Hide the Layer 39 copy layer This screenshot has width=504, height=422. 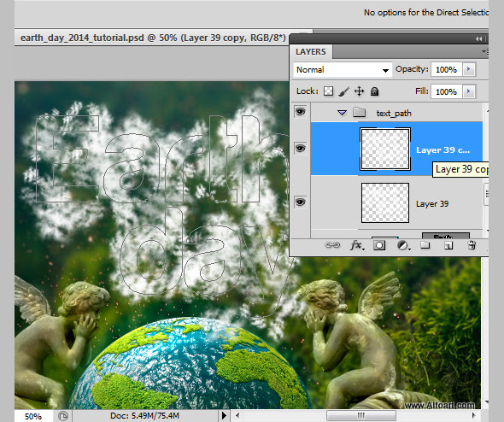[x=300, y=148]
